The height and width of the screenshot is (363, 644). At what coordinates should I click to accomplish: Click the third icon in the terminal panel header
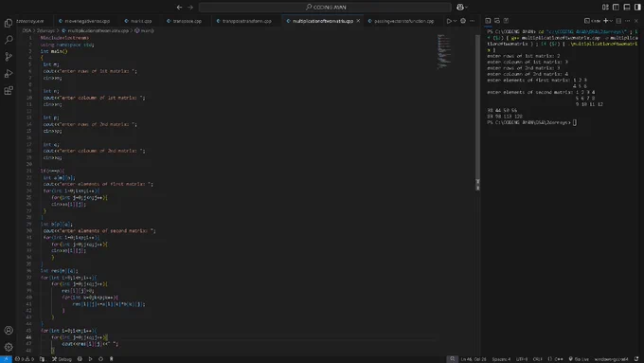(x=506, y=21)
